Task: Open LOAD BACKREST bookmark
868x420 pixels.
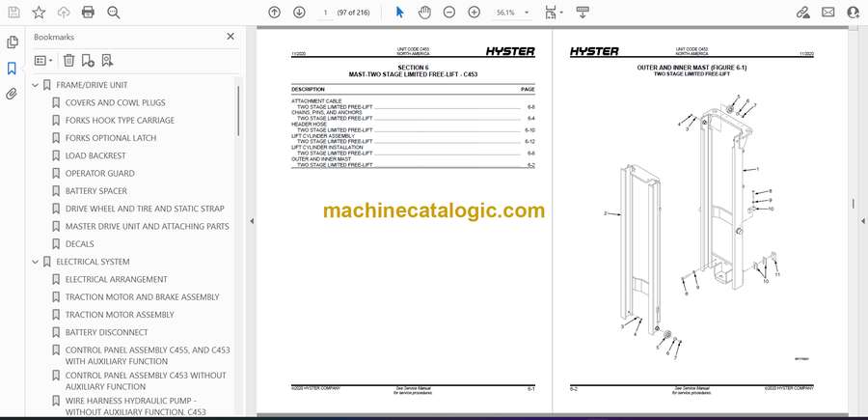Action: pos(95,155)
